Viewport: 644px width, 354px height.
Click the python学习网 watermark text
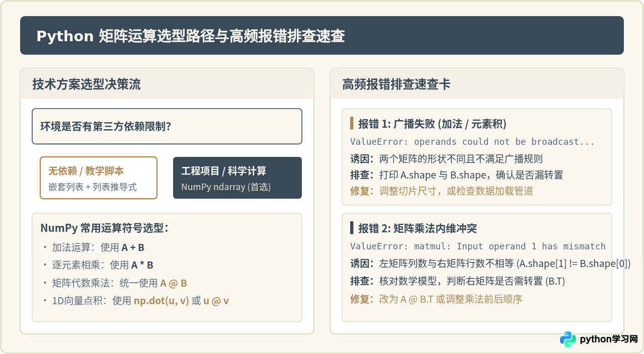click(609, 339)
